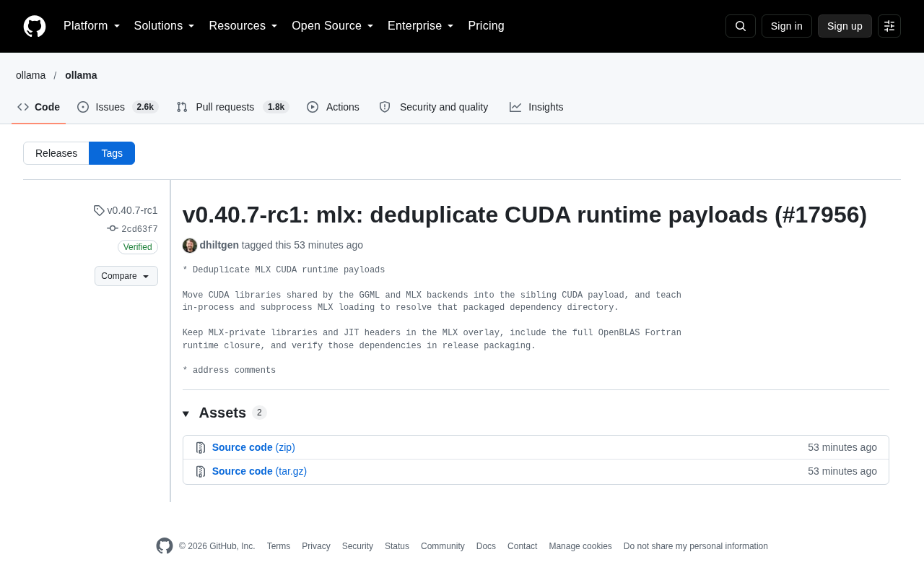
Task: Click the Verified badge
Action: click(x=138, y=247)
